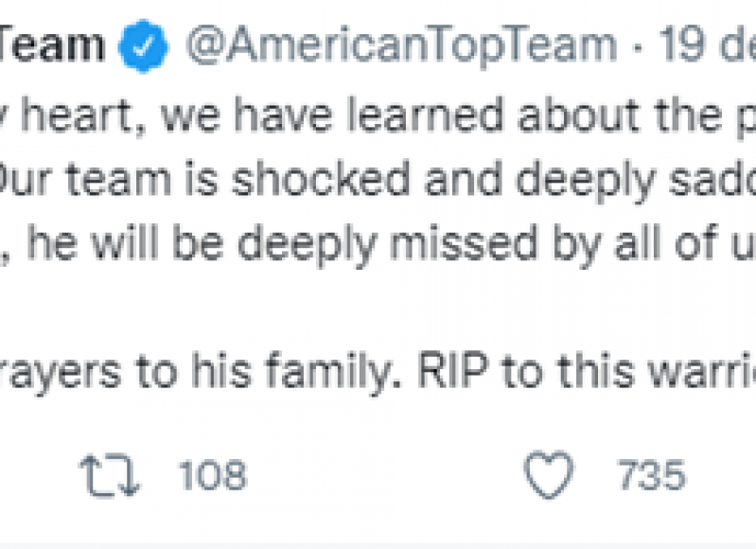Click the dot separator before the date

point(638,47)
